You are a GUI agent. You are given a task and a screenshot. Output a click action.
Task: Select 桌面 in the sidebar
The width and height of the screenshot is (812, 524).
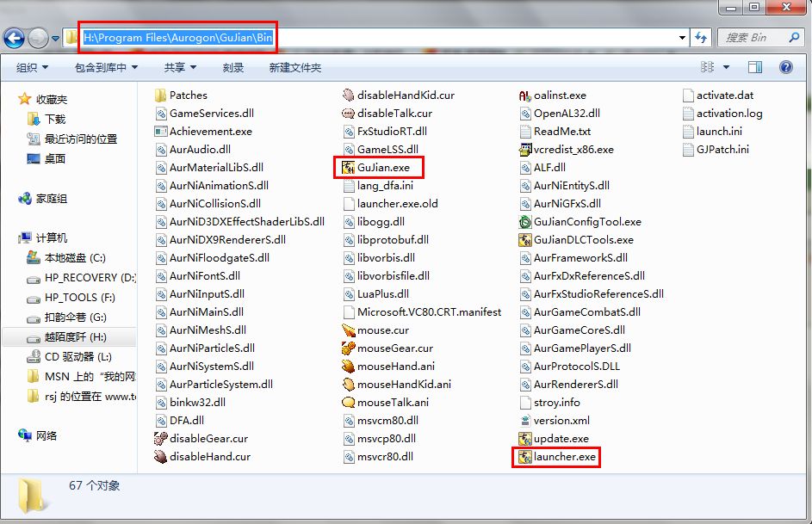(55, 158)
